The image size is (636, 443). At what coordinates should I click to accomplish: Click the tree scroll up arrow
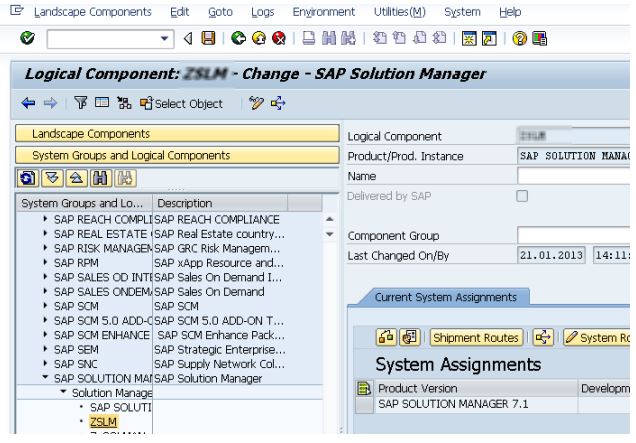(x=330, y=219)
